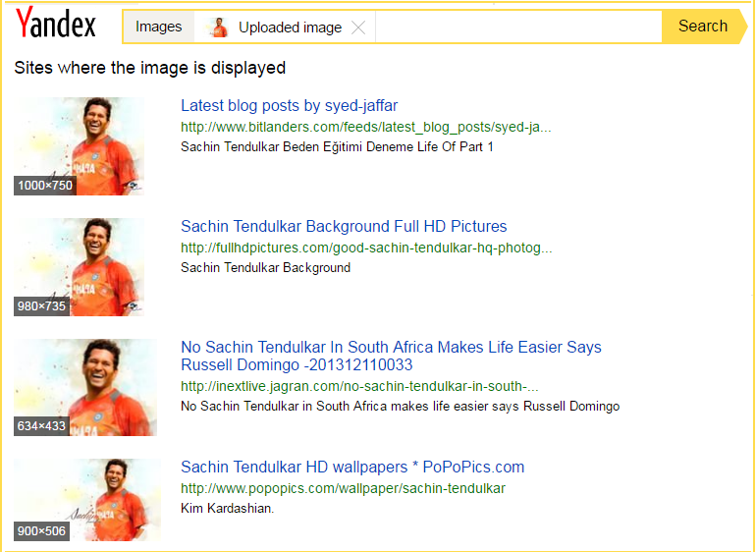The height and width of the screenshot is (552, 756).
Task: Open the 900×506 result thumbnail
Action: (x=87, y=499)
